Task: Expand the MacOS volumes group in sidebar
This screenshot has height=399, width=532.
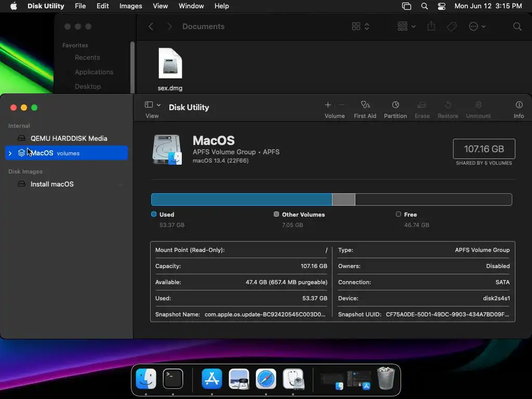Action: pos(10,153)
